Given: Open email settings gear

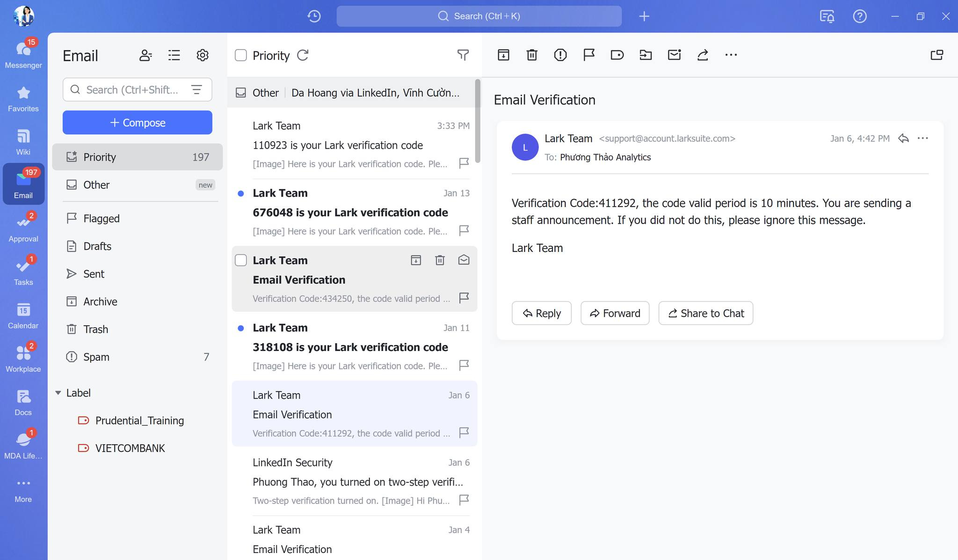Looking at the screenshot, I should point(202,55).
